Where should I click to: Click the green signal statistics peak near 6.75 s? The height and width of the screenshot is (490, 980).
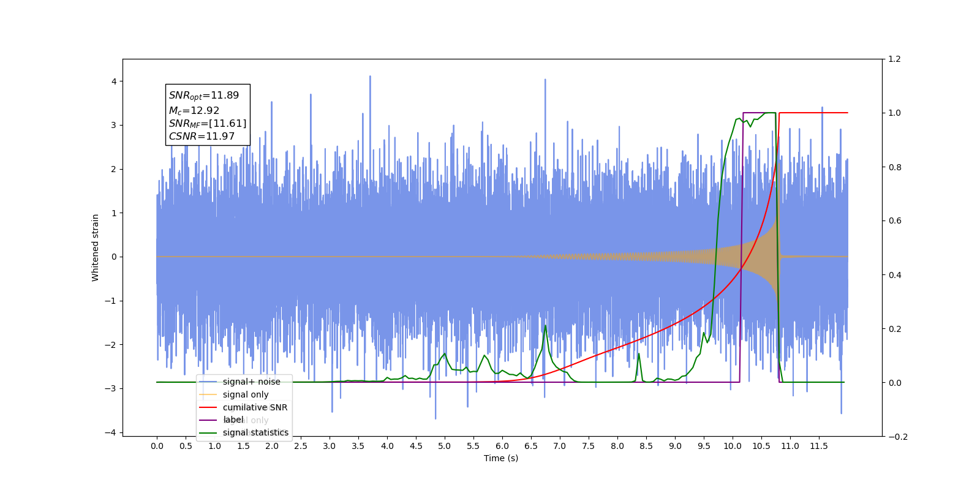point(545,326)
